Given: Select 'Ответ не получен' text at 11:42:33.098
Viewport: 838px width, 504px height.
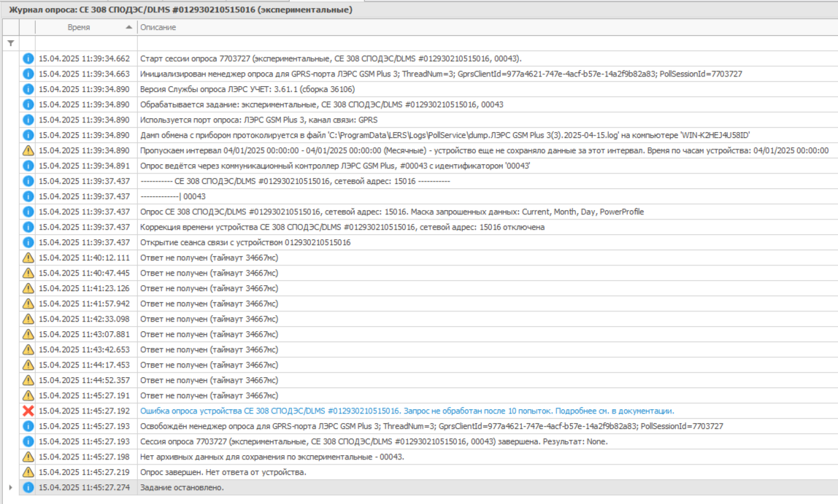Looking at the screenshot, I should click(209, 319).
